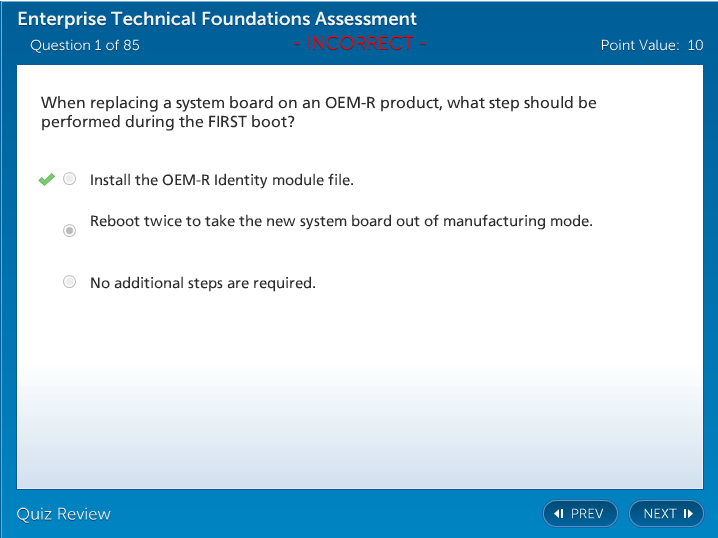The width and height of the screenshot is (718, 538).
Task: Click the answer text 'No additional steps are required'
Action: 202,283
